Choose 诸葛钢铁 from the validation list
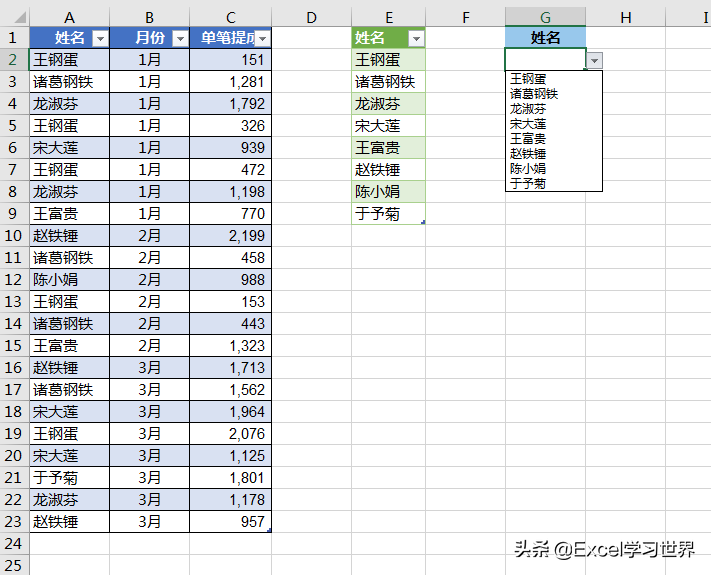 [x=554, y=94]
